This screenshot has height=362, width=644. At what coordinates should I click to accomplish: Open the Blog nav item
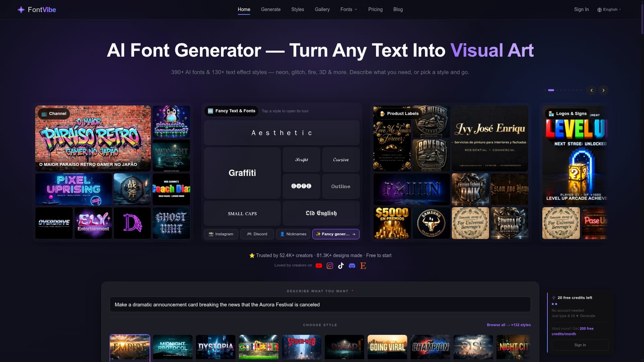click(398, 9)
